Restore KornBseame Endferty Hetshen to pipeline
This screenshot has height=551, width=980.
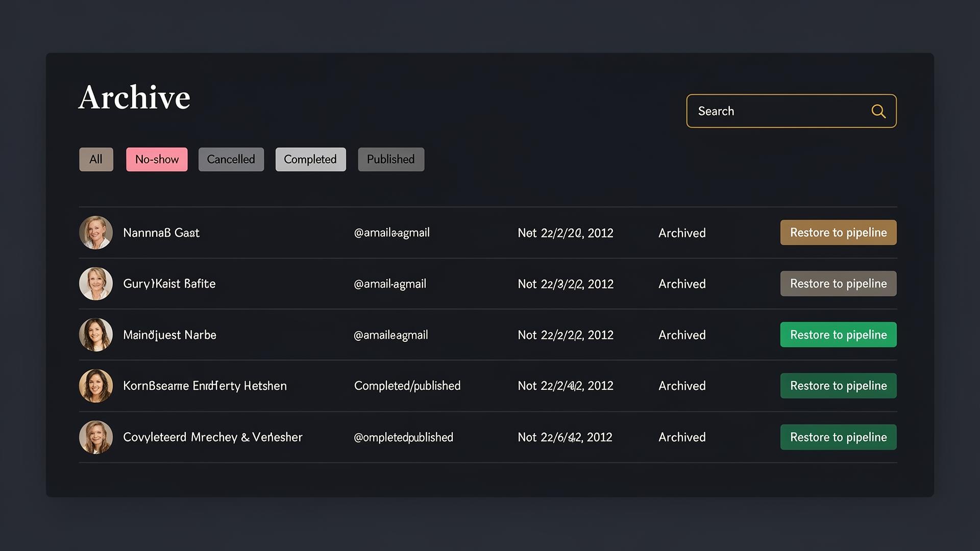pyautogui.click(x=838, y=386)
